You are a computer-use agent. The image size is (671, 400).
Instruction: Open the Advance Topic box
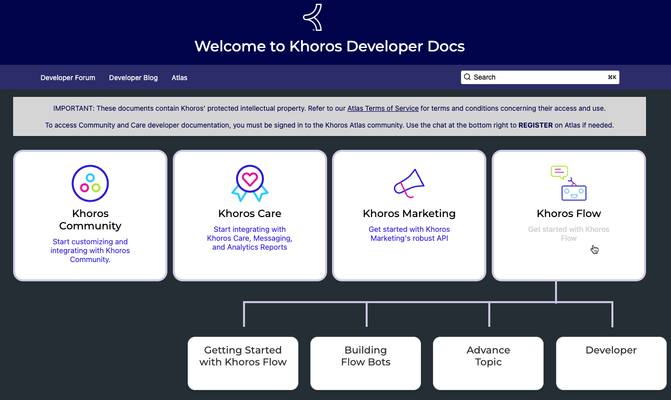[x=488, y=363]
